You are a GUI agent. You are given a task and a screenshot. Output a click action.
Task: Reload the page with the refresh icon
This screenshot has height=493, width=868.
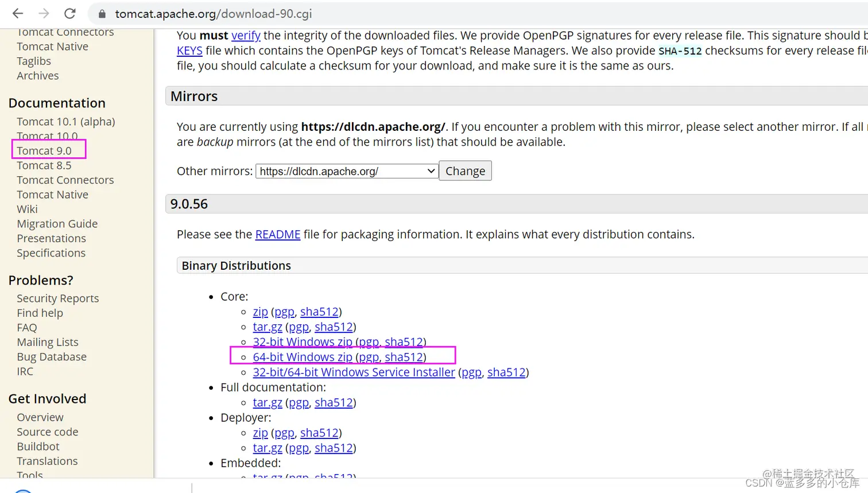(70, 13)
